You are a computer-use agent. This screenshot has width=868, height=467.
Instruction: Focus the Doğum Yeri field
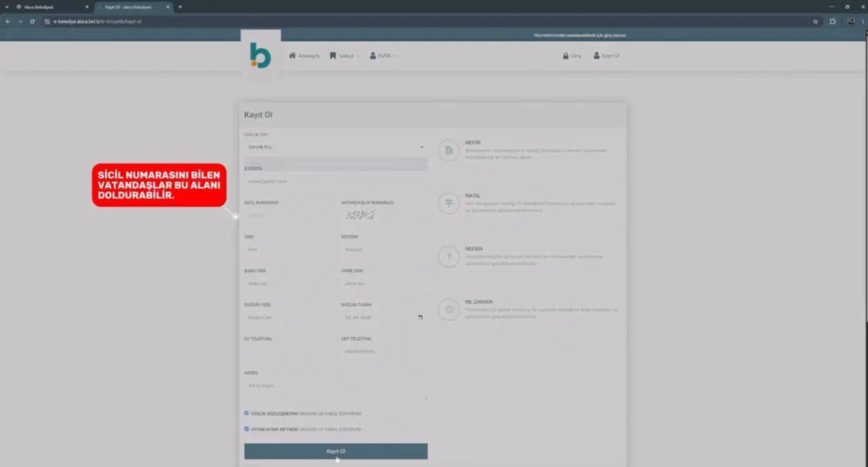(x=288, y=317)
